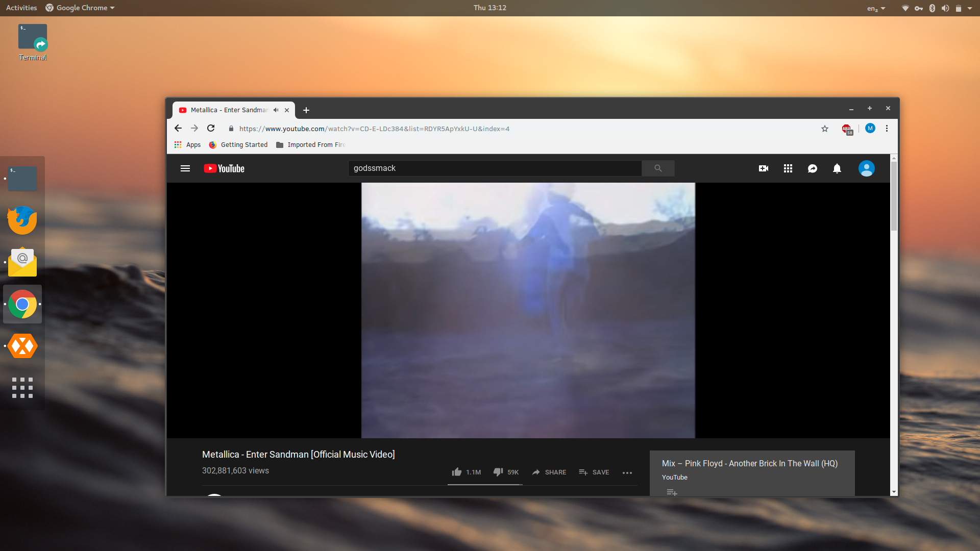
Task: Open the Activities overview
Action: click(x=21, y=8)
